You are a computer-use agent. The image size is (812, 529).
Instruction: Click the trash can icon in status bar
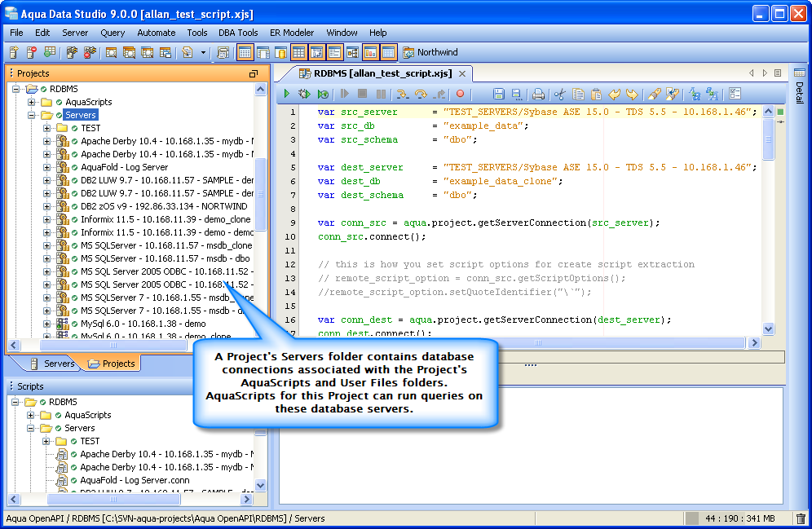(801, 518)
